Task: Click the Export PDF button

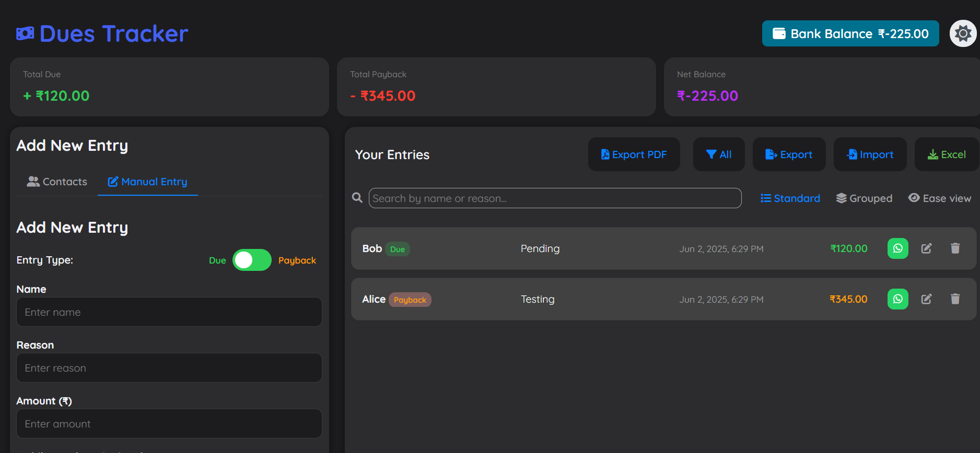Action: pyautogui.click(x=634, y=154)
